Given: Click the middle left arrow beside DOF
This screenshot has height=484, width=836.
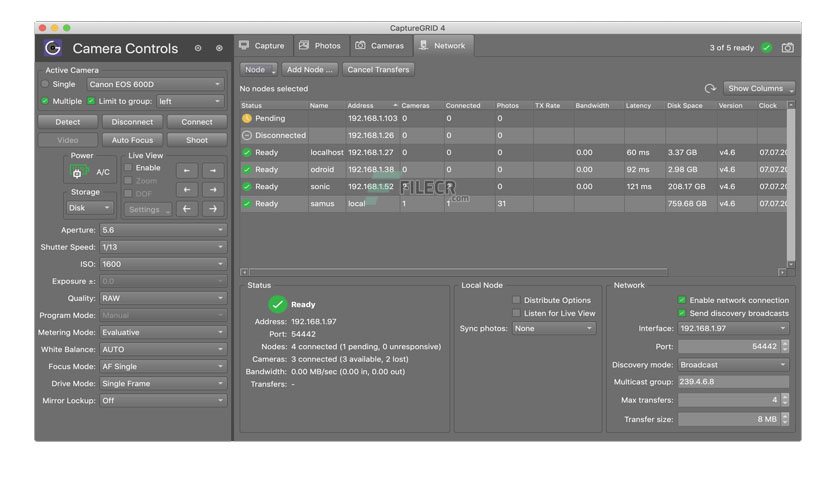Looking at the screenshot, I should pyautogui.click(x=187, y=190).
